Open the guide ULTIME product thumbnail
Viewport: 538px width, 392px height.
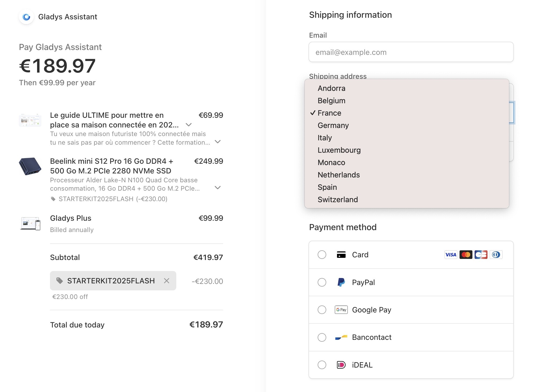click(x=30, y=120)
